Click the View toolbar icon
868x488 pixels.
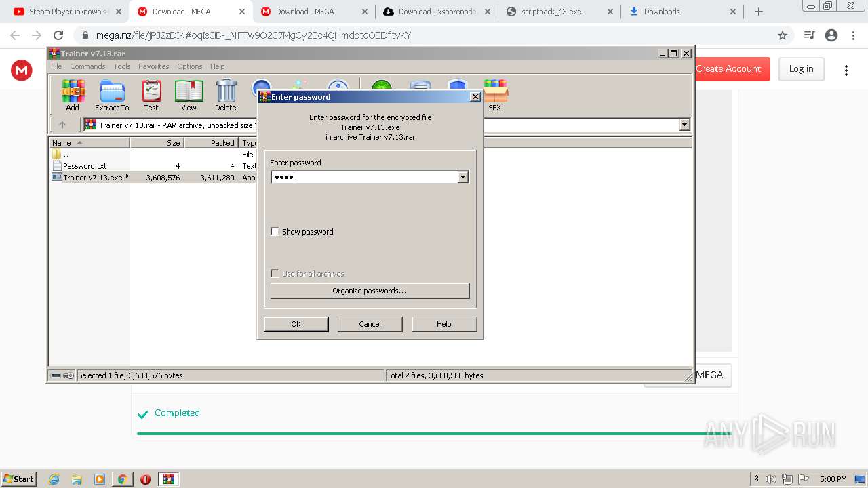pos(189,95)
